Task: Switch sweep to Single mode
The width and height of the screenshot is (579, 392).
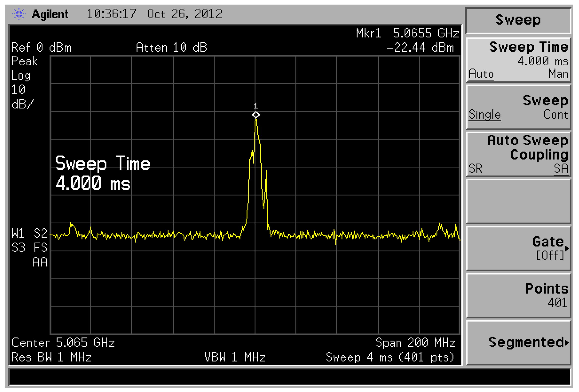Action: pos(484,115)
